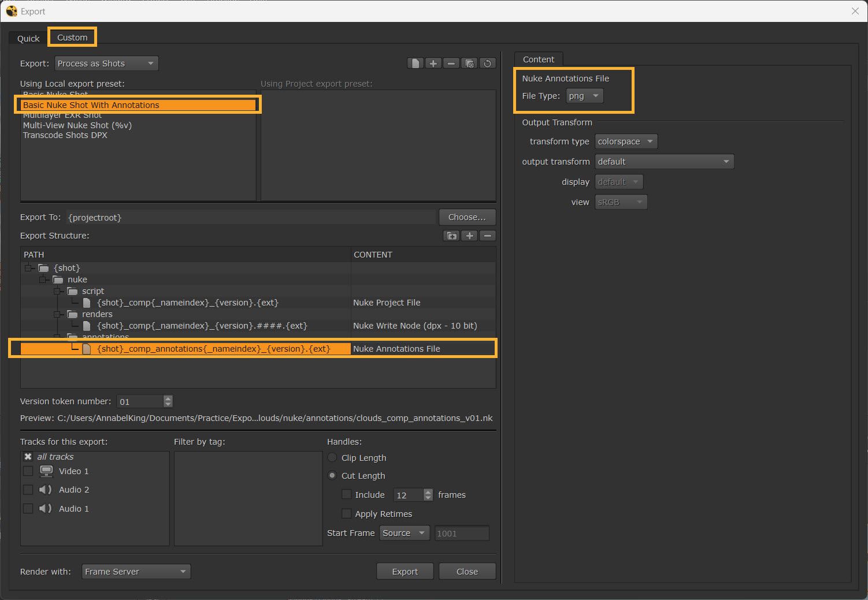Click the circular arrow reset presets icon

pos(488,64)
